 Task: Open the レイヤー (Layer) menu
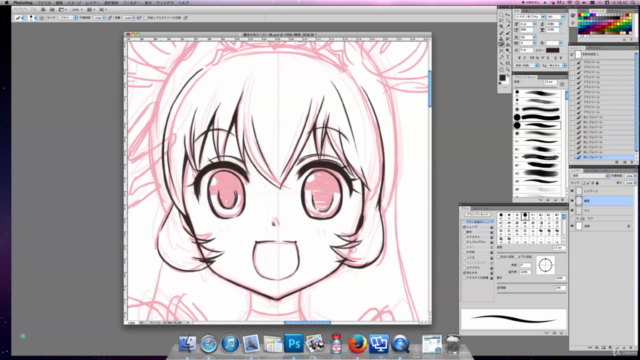click(93, 2)
